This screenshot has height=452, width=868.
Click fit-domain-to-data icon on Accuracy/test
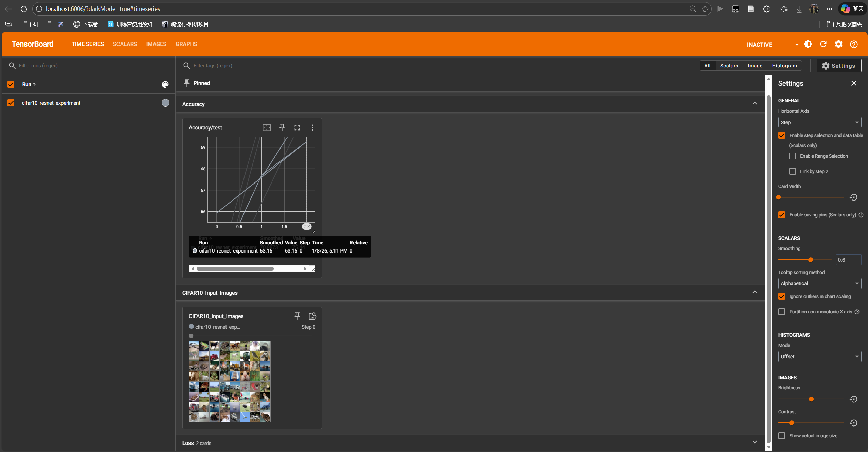pyautogui.click(x=267, y=127)
